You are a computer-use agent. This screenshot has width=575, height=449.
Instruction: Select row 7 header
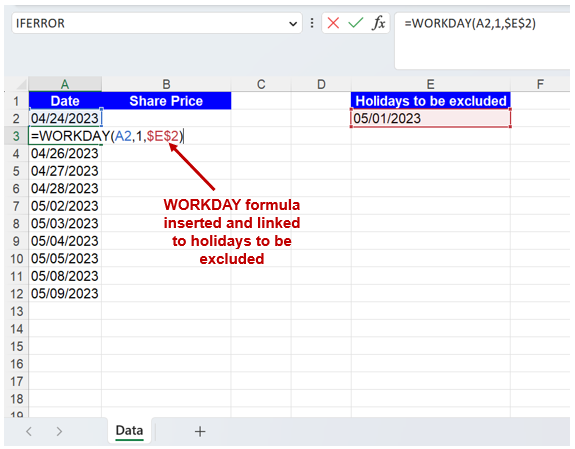coord(16,206)
